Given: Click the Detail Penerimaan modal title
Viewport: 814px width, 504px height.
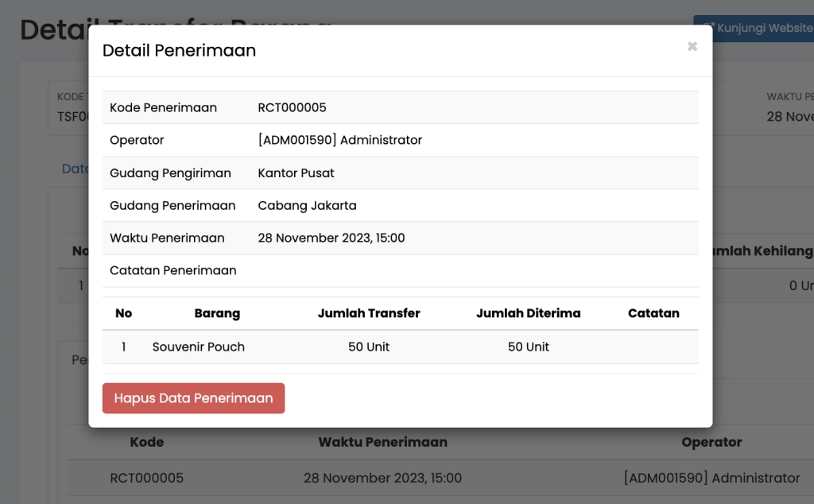Looking at the screenshot, I should click(x=178, y=50).
